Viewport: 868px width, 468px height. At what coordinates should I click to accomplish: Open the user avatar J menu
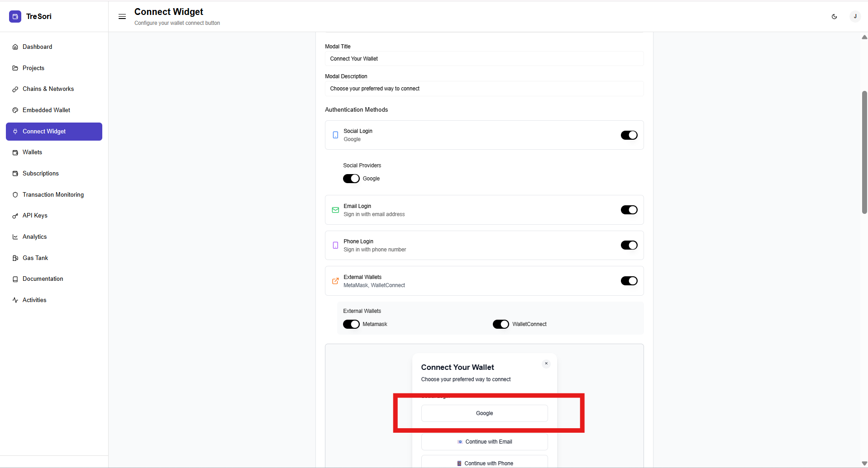[x=855, y=17]
